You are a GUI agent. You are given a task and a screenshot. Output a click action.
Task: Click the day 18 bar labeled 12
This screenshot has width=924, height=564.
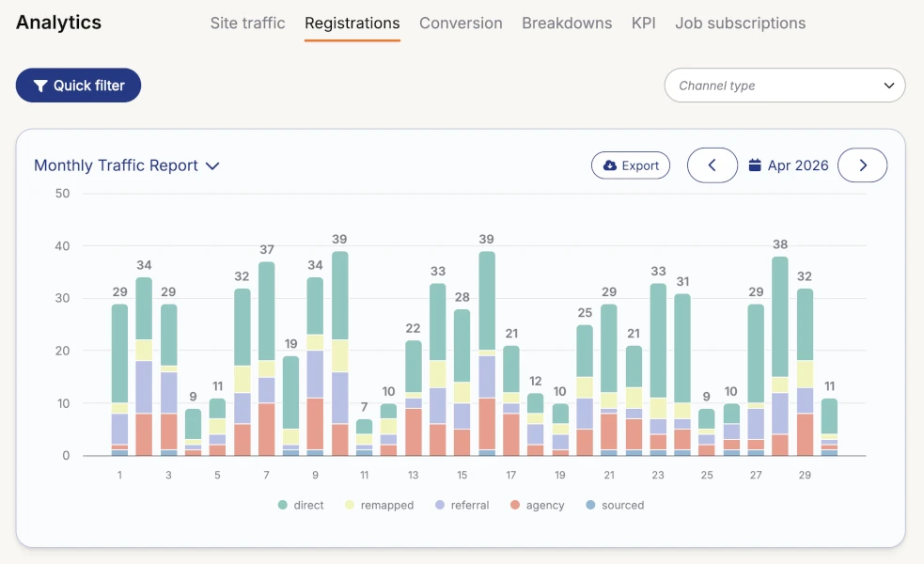pyautogui.click(x=536, y=424)
